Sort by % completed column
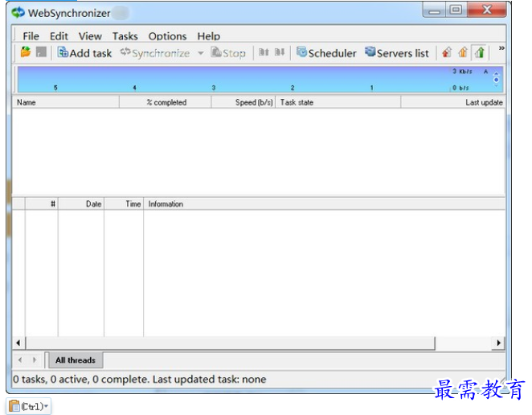Screen dimensions: 532x415 pyautogui.click(x=166, y=102)
